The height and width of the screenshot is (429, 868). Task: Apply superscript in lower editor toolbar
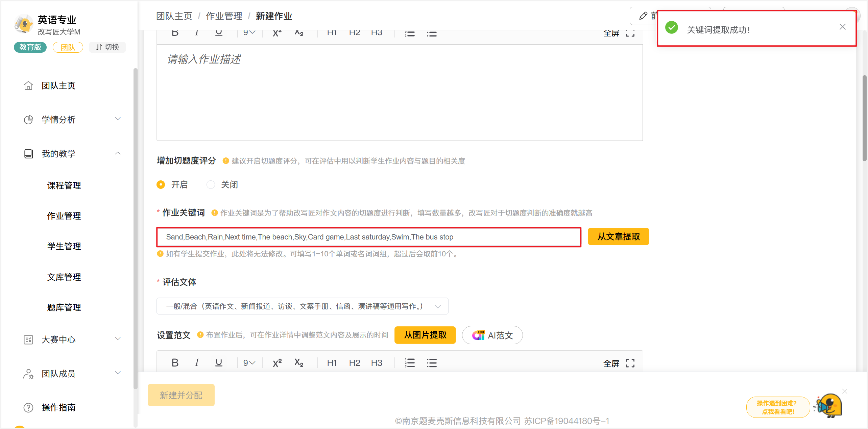point(277,363)
